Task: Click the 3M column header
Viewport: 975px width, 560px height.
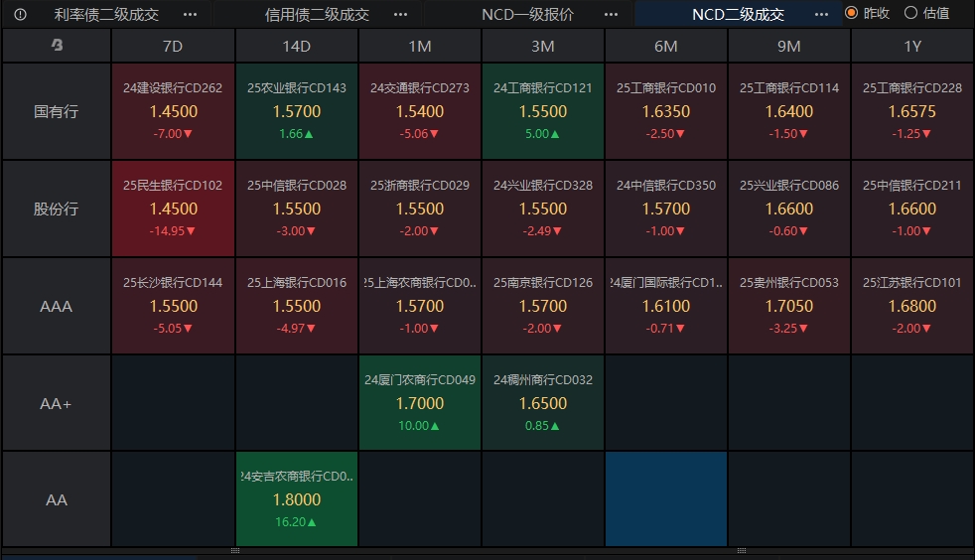Action: coord(543,46)
